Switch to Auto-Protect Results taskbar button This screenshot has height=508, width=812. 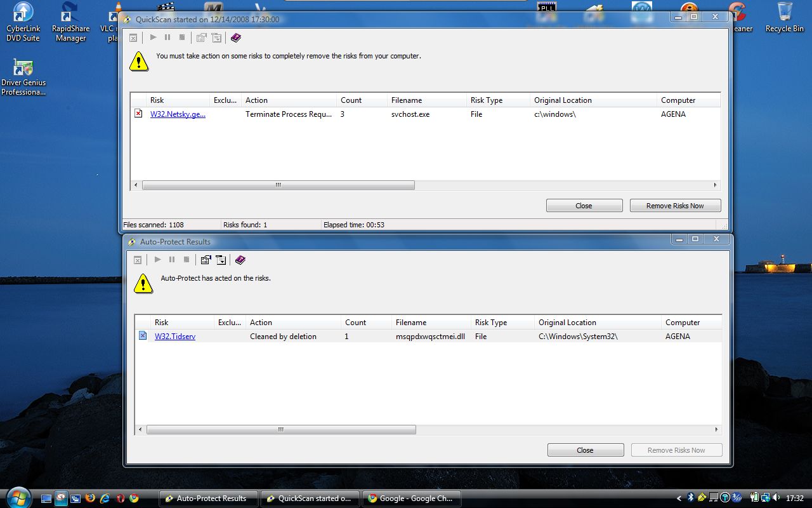(209, 498)
